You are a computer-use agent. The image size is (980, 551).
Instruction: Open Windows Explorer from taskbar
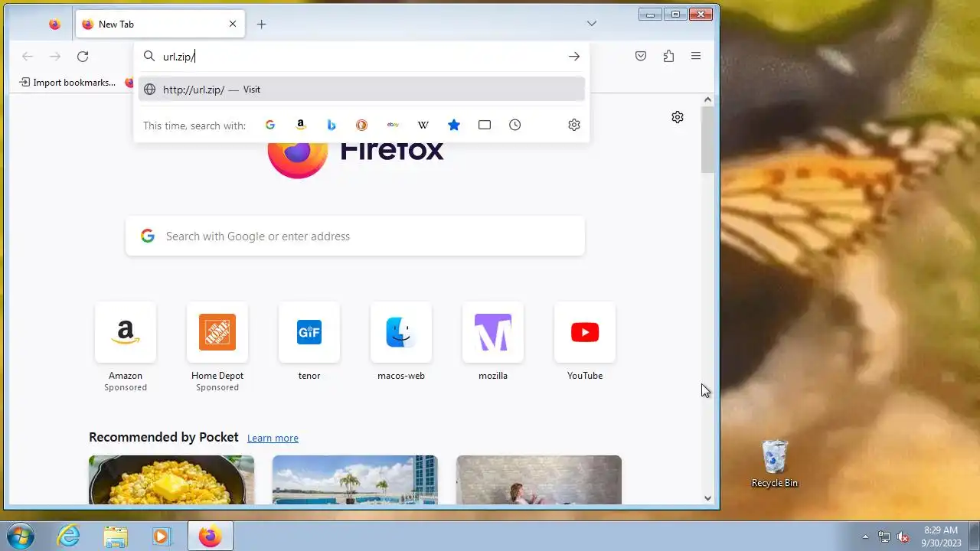coord(116,536)
